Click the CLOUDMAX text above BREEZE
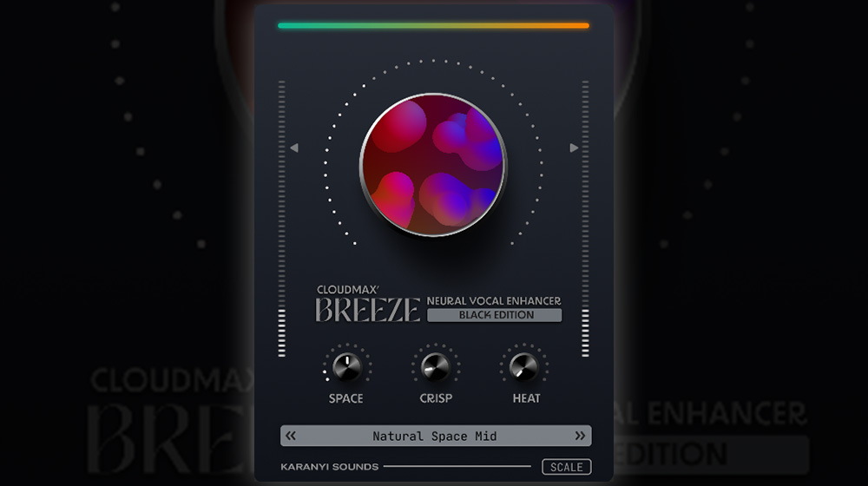The height and width of the screenshot is (486, 868). coord(348,290)
